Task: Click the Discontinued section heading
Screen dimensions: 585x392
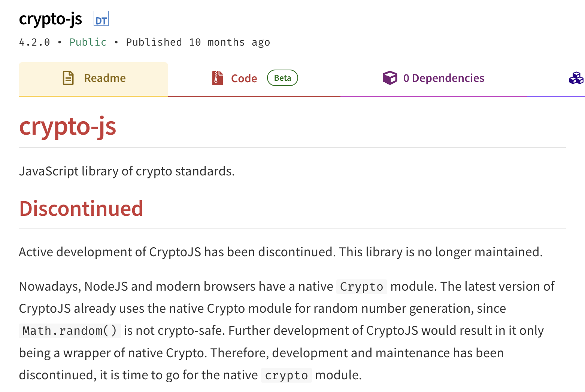Action: tap(81, 209)
